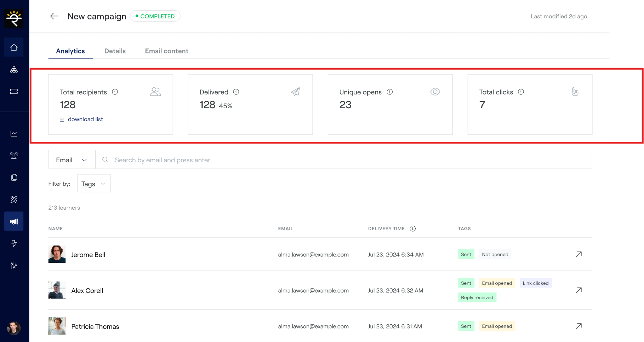Viewport: 644px width, 342px height.
Task: Click Patricia Thomas's avatar thumbnail
Action: [57, 326]
